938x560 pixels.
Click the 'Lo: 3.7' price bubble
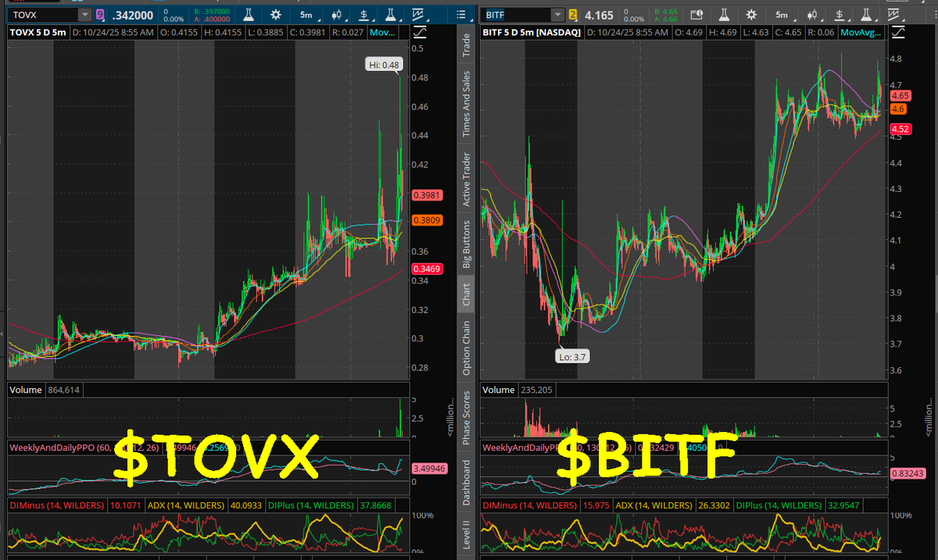(x=572, y=356)
